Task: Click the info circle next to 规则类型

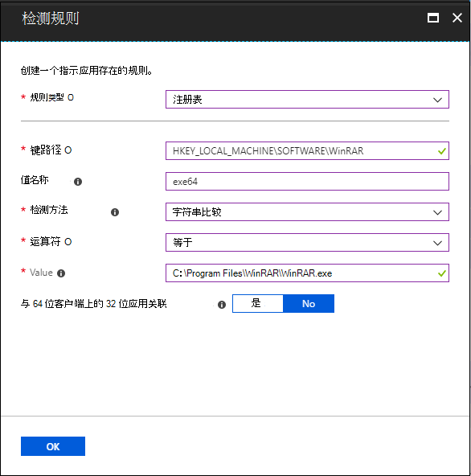Action: tap(71, 97)
